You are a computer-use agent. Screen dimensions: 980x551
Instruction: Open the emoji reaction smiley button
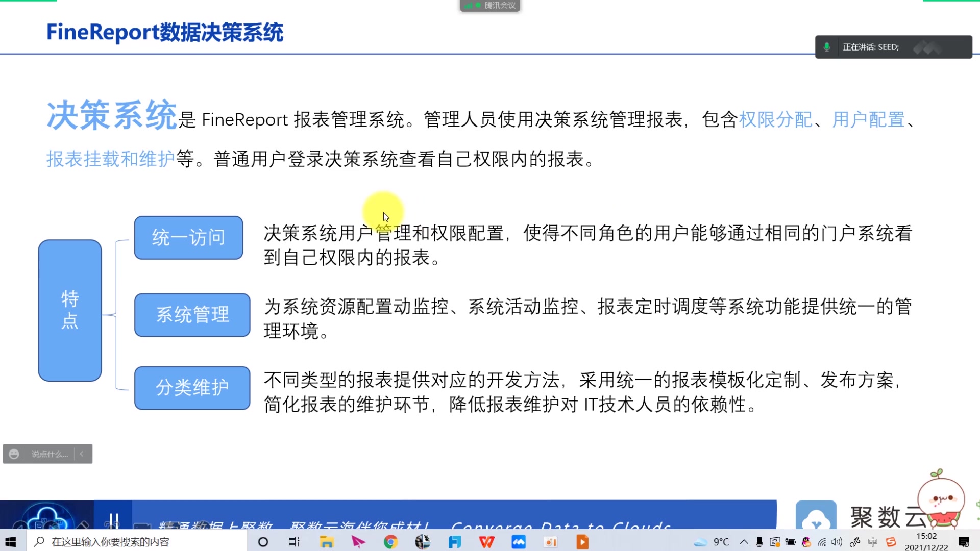pos(14,454)
